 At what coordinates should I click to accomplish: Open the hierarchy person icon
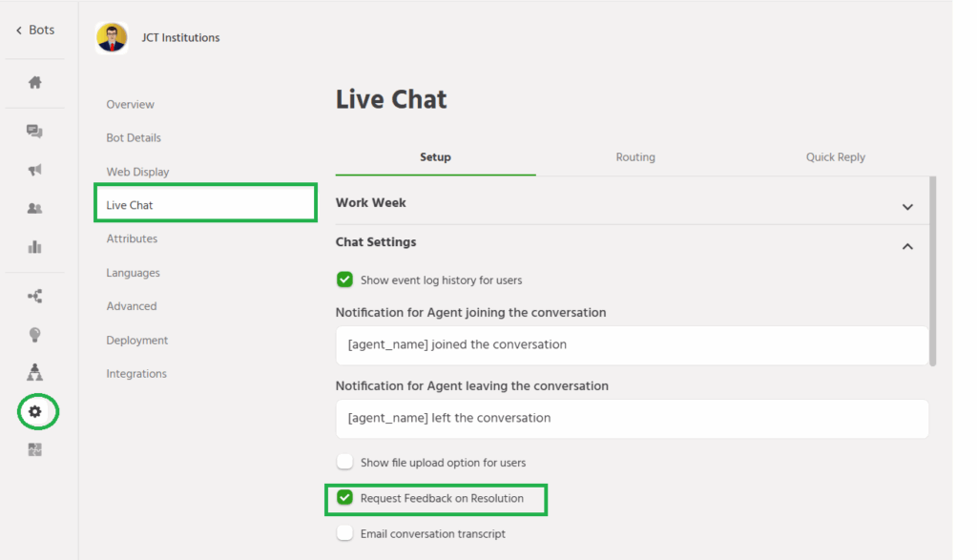point(35,372)
